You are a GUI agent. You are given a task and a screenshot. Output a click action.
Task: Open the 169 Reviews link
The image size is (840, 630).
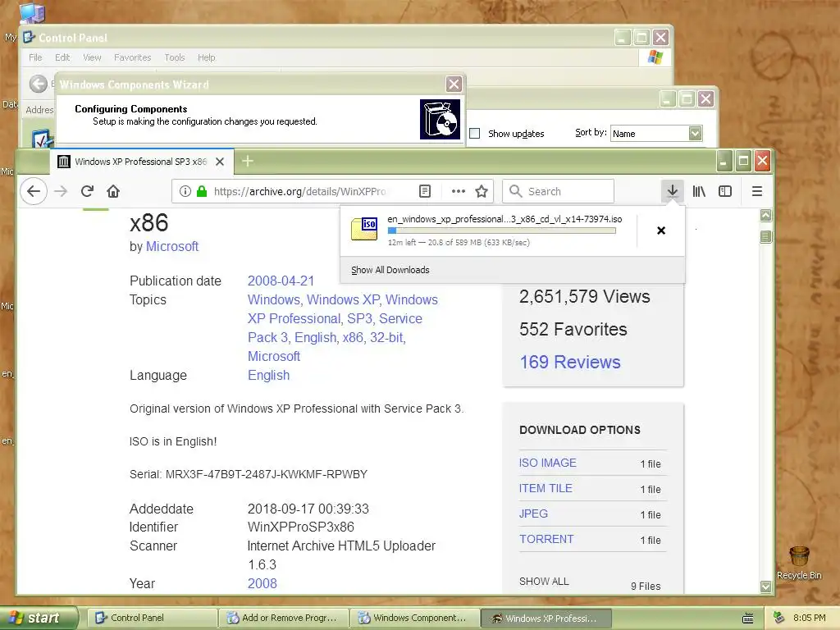pyautogui.click(x=570, y=362)
